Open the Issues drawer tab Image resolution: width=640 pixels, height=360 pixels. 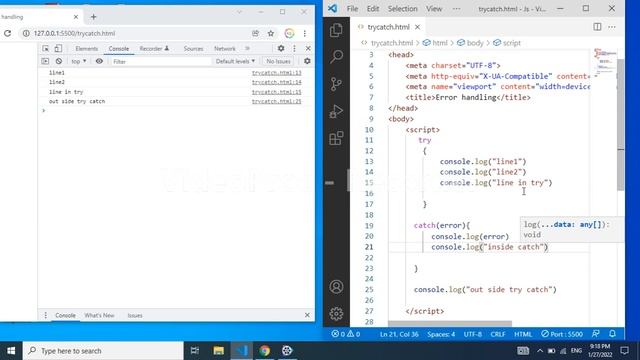[x=135, y=315]
